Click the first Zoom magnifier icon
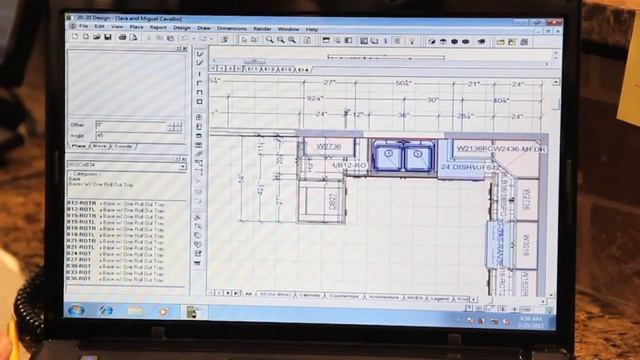This screenshot has width=640, height=360. point(269,40)
